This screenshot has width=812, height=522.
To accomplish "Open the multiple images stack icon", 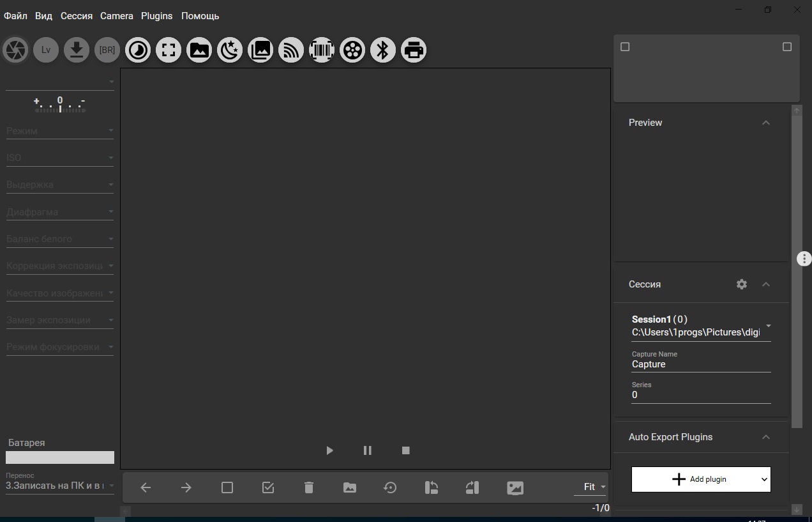I will point(260,50).
